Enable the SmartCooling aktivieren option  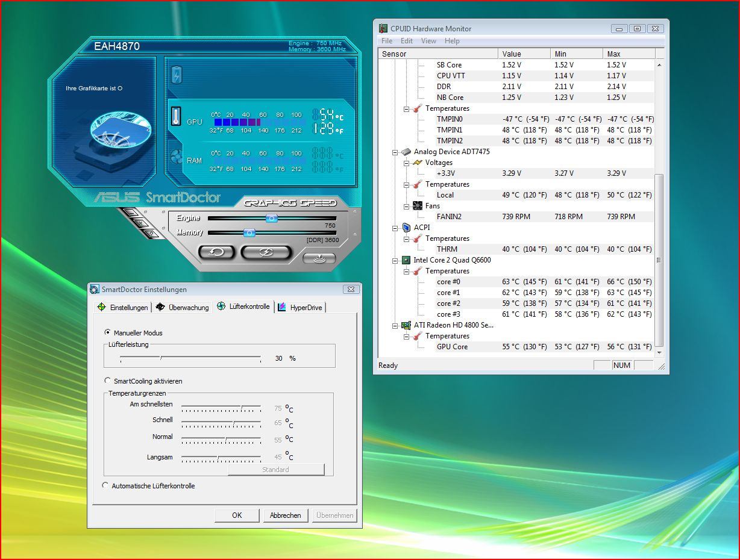click(x=107, y=381)
